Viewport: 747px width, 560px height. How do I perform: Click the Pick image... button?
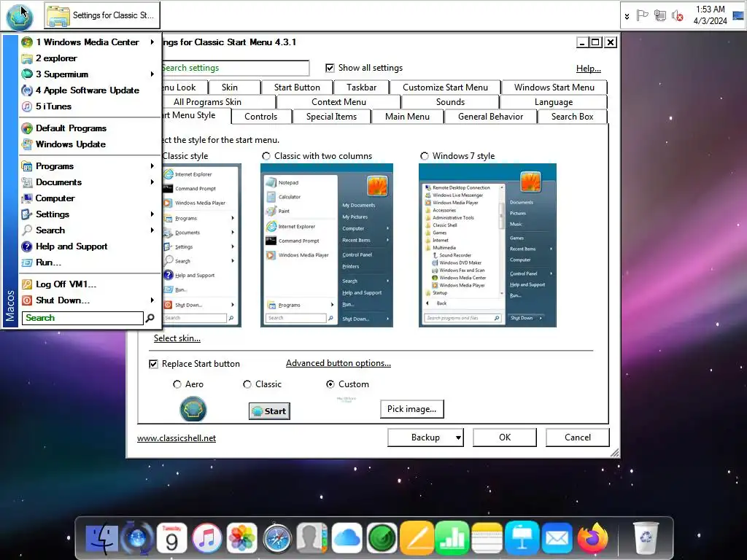pos(411,409)
